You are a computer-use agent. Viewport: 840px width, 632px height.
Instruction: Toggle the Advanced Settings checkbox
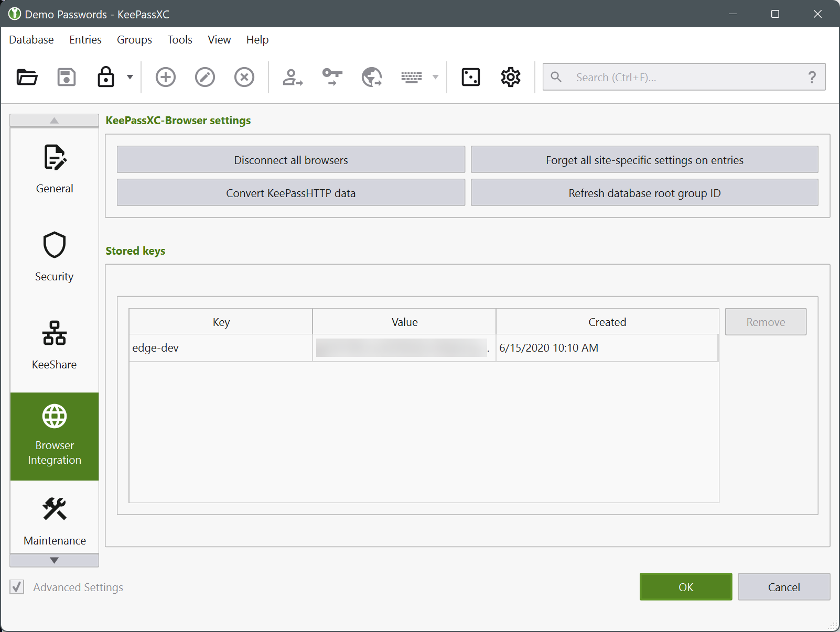[x=17, y=587]
